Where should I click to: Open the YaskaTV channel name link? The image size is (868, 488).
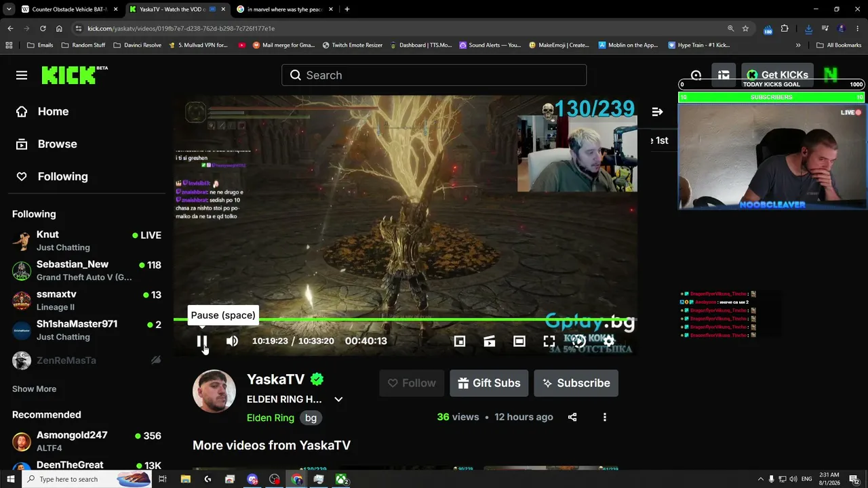click(275, 380)
